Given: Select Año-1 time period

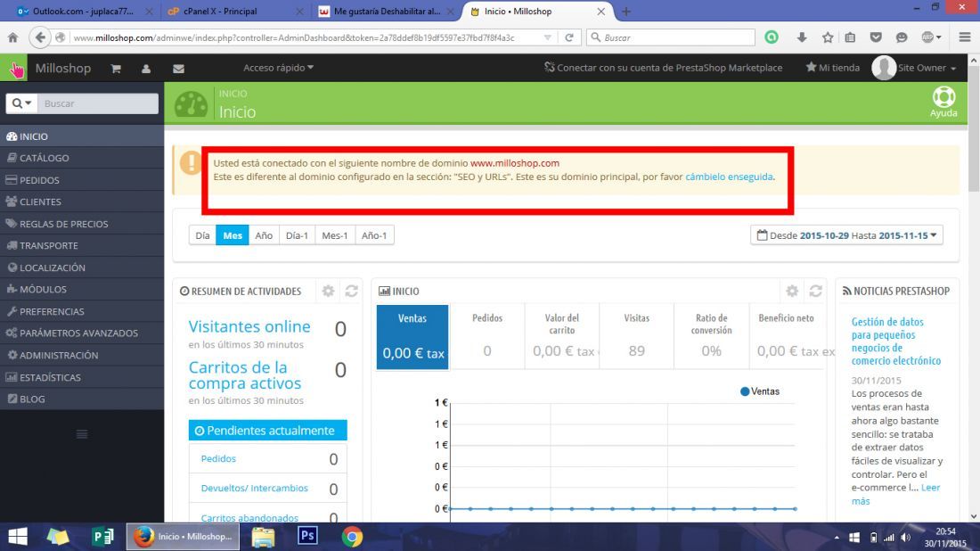Looking at the screenshot, I should pos(374,235).
